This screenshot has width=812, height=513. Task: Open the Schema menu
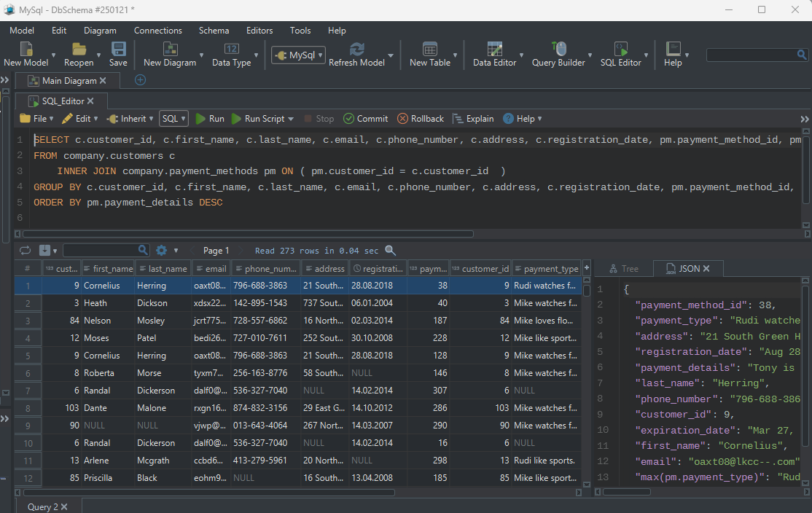(x=214, y=31)
